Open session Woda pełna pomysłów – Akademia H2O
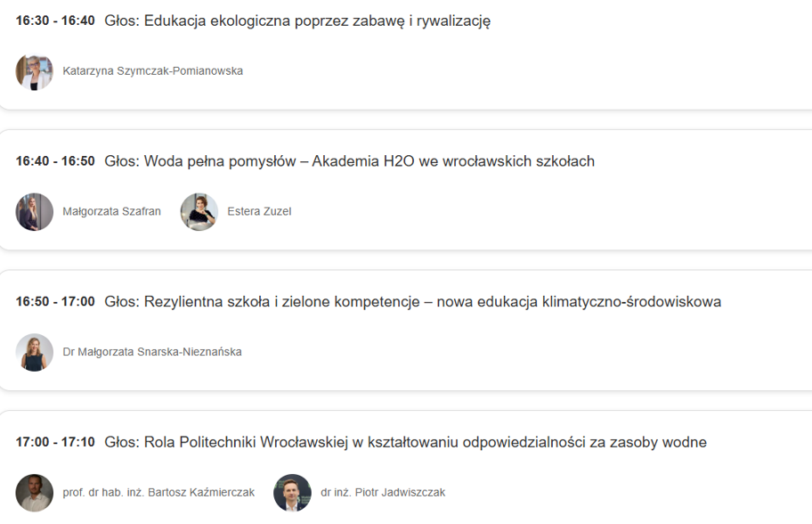 pos(349,161)
